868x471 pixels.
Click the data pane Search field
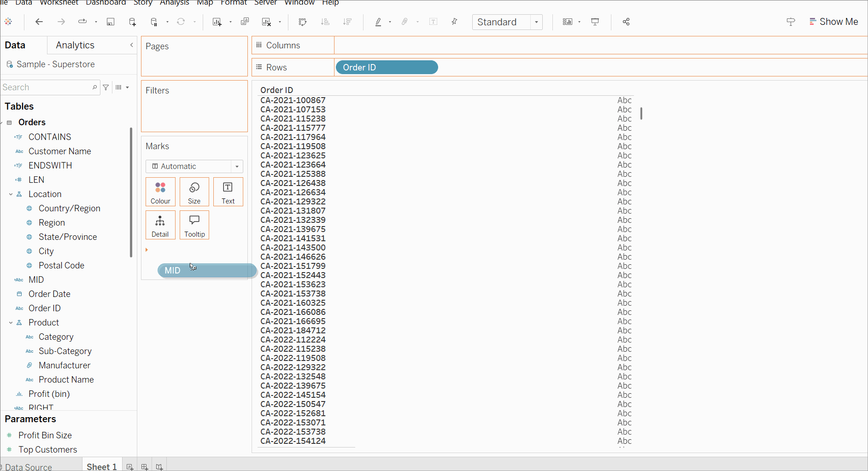point(46,87)
